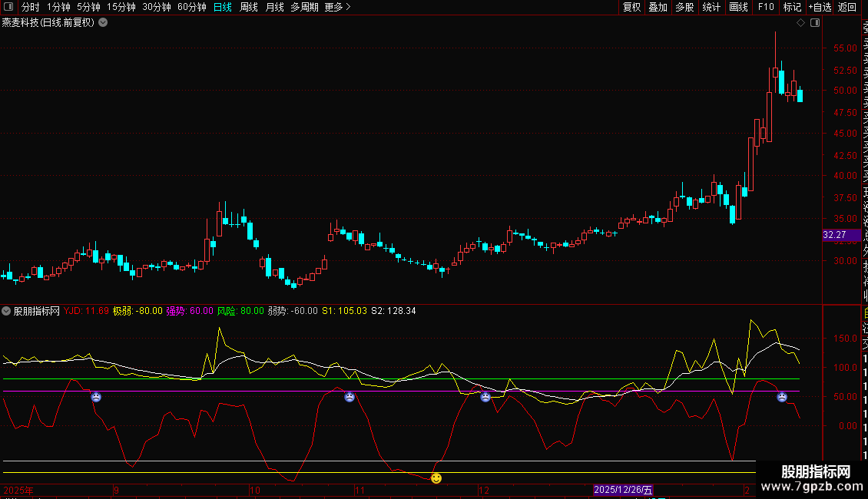Toggle the left sidebar panel icon
This screenshot has width=868, height=499.
(8, 7)
